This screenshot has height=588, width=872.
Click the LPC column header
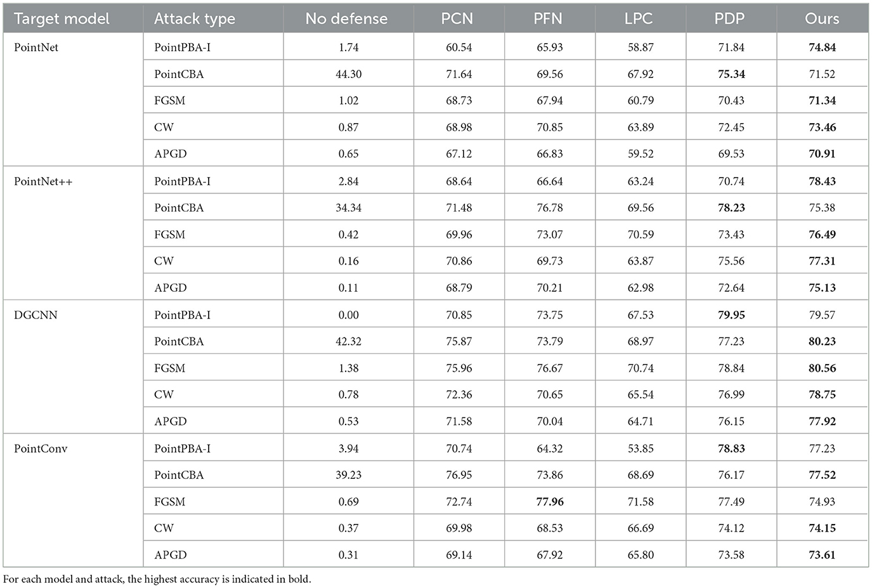pos(639,19)
